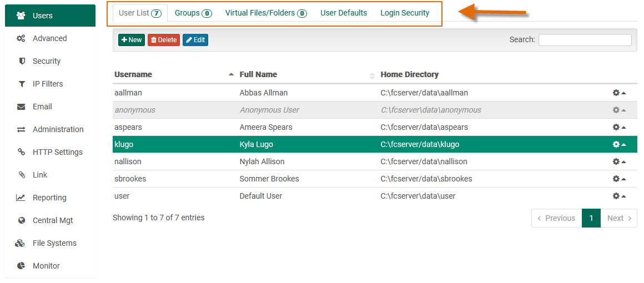Select the nallison username cell
Screen dimensions: 644x283
point(128,162)
